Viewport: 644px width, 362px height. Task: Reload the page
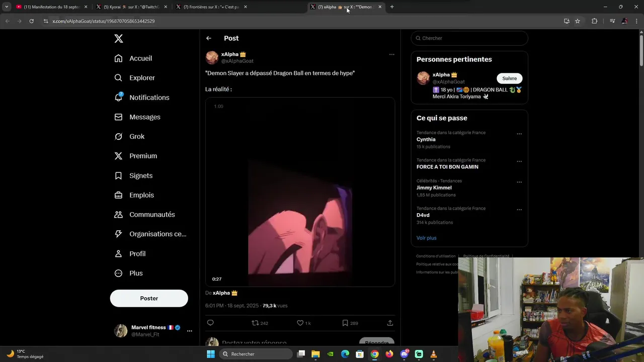32,21
